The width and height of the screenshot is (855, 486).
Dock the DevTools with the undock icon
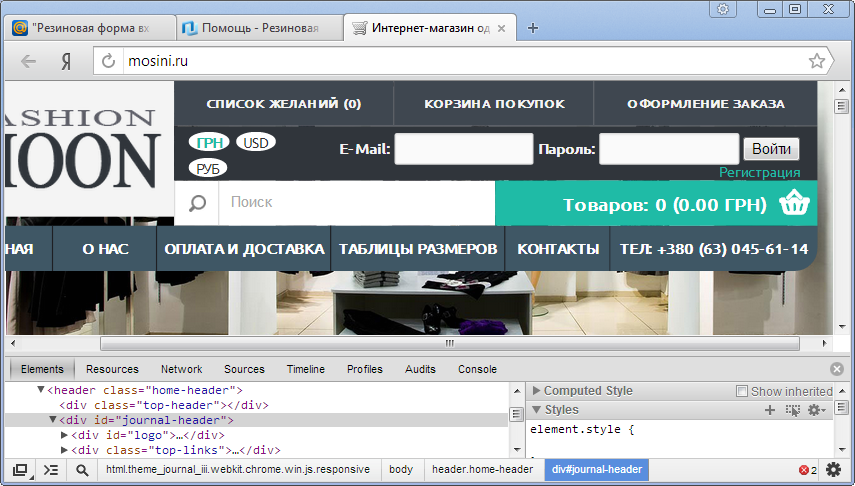(x=20, y=470)
